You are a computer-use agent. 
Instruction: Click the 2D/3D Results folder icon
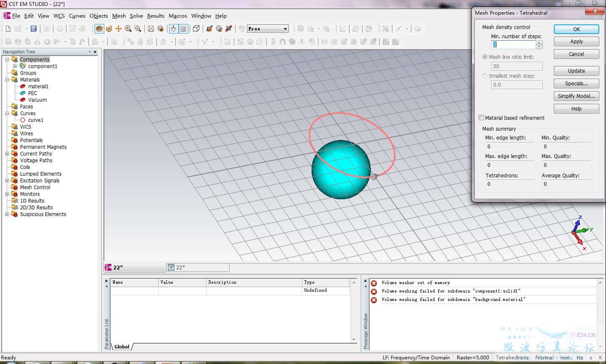point(15,207)
